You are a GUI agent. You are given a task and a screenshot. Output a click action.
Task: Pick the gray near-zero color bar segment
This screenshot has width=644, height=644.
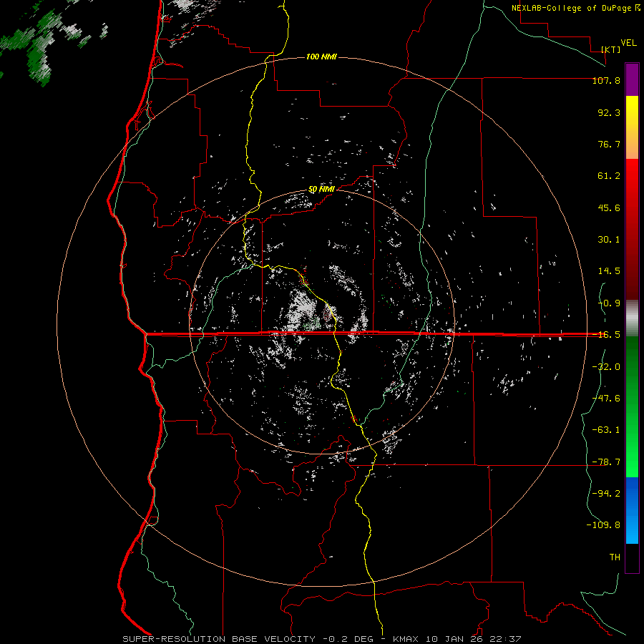632,318
